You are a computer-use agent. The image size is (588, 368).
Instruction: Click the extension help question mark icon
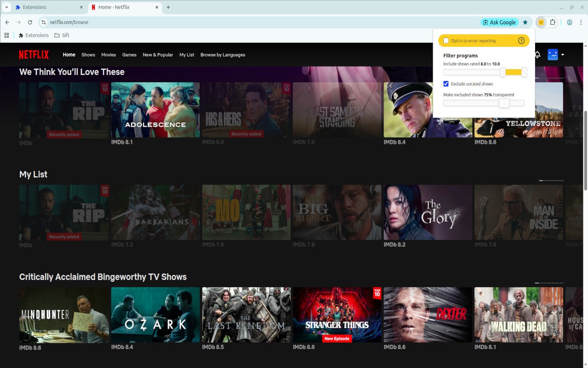pyautogui.click(x=521, y=40)
